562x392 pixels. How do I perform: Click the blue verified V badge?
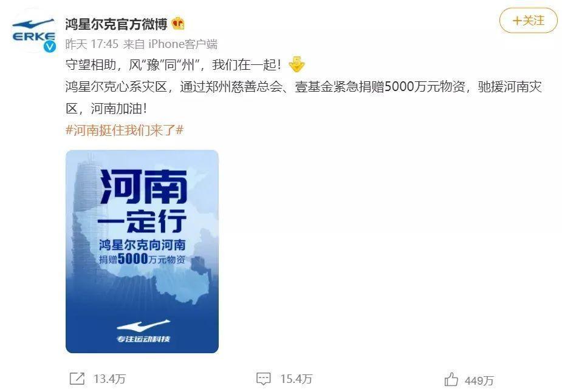pos(49,46)
